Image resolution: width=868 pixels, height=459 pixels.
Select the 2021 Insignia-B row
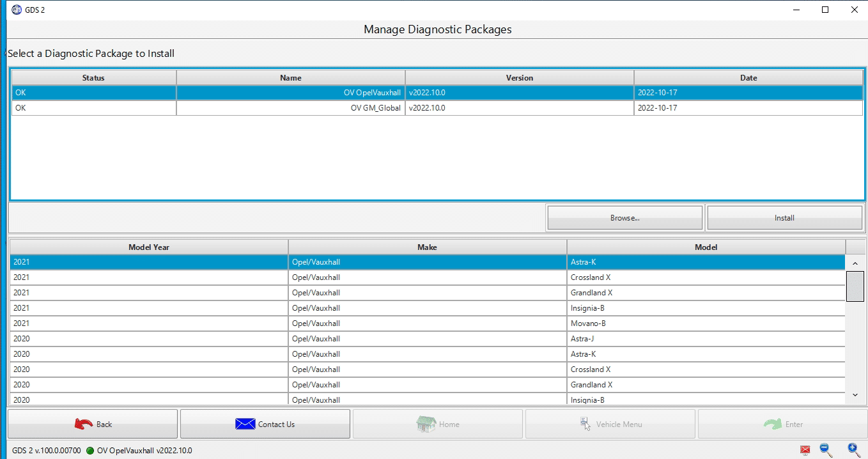(x=428, y=308)
